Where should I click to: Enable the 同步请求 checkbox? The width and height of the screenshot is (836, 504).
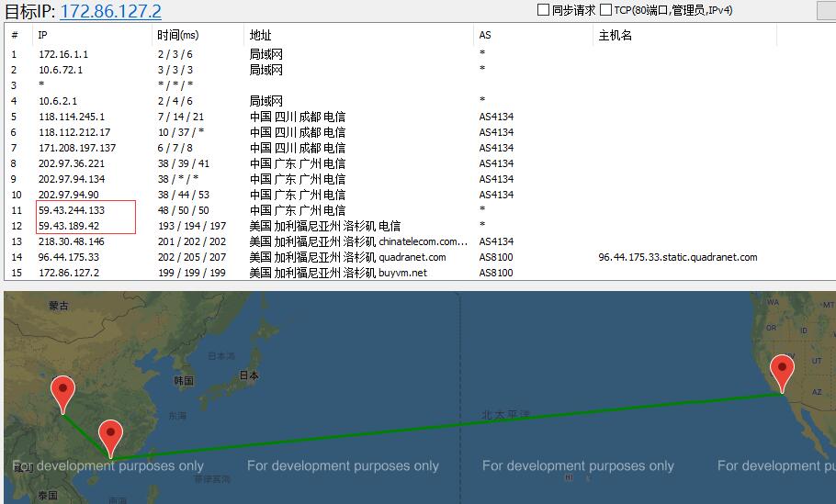click(x=543, y=9)
